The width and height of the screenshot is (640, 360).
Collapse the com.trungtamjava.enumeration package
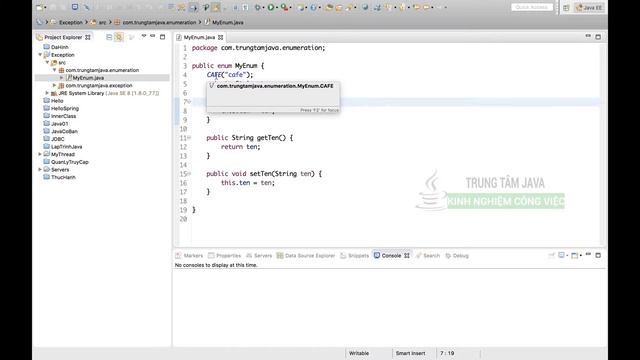click(x=54, y=70)
